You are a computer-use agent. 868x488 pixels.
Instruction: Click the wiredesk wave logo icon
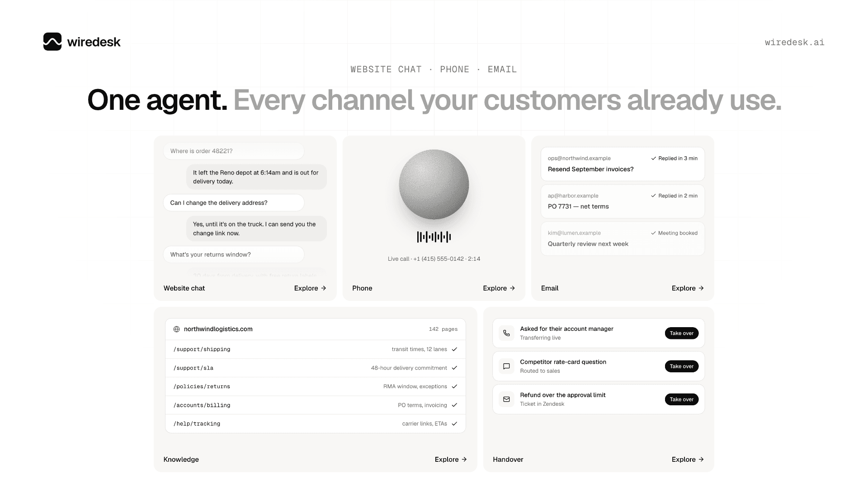(x=52, y=42)
